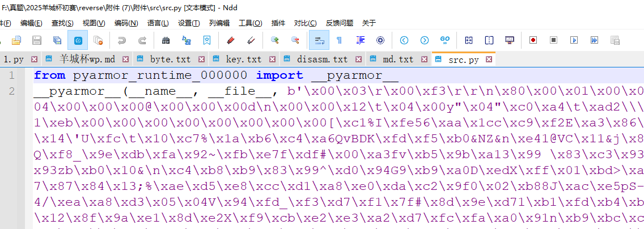This screenshot has height=229, width=644.
Task: Close the src.py tab
Action: click(489, 59)
